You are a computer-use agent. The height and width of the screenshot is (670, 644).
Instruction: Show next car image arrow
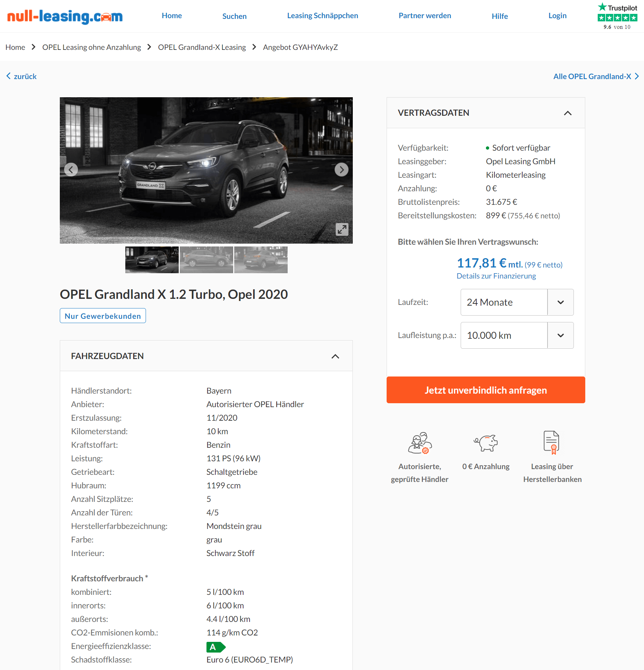click(x=341, y=170)
